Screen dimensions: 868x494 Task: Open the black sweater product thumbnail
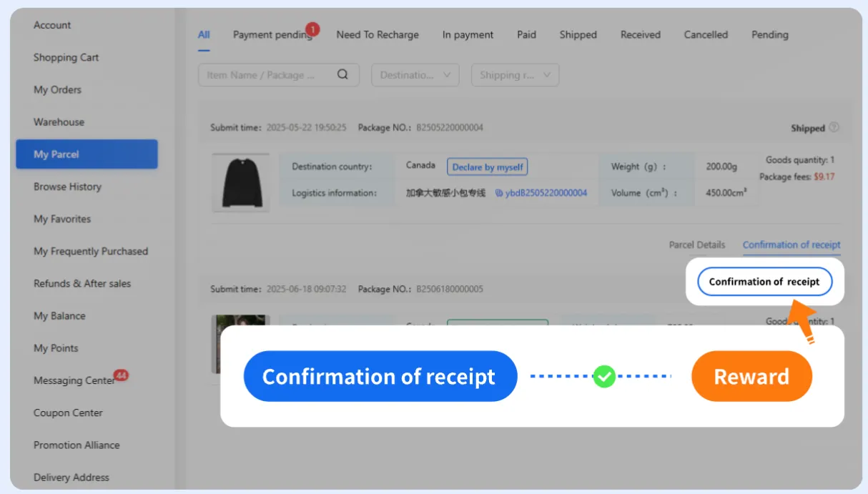[241, 182]
